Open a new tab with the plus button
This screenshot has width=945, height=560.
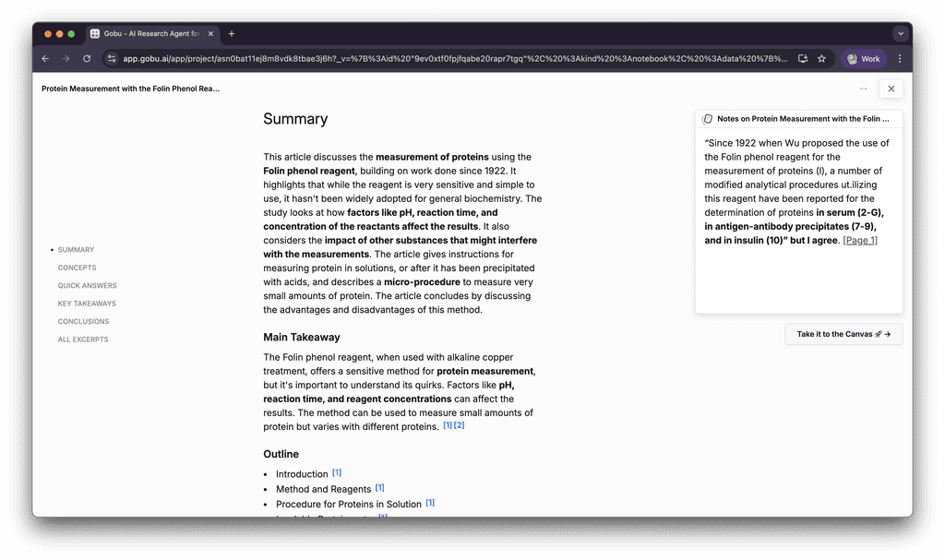(231, 33)
